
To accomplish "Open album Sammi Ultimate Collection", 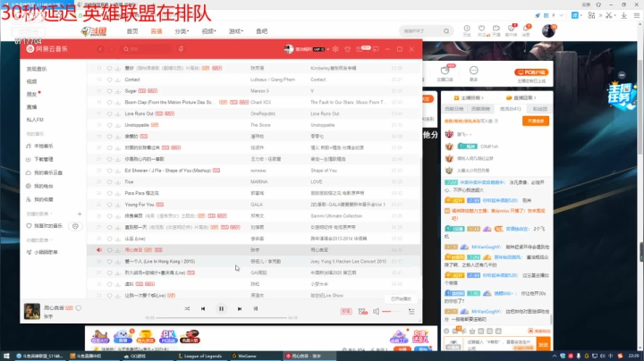I will [x=336, y=215].
